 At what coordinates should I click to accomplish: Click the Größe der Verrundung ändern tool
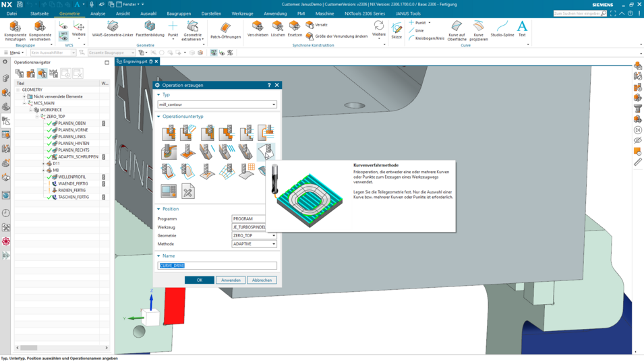click(336, 36)
